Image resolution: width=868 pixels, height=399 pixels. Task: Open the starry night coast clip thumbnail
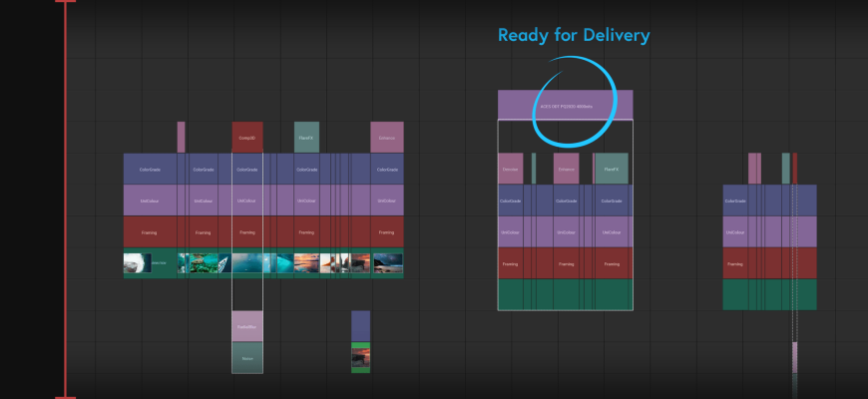(x=387, y=263)
